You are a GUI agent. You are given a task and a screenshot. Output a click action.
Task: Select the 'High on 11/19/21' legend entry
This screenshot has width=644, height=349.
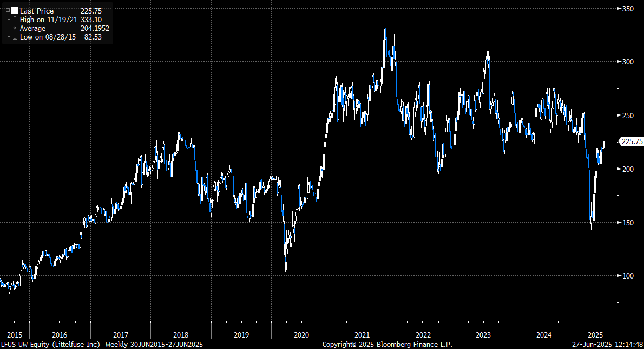point(49,20)
